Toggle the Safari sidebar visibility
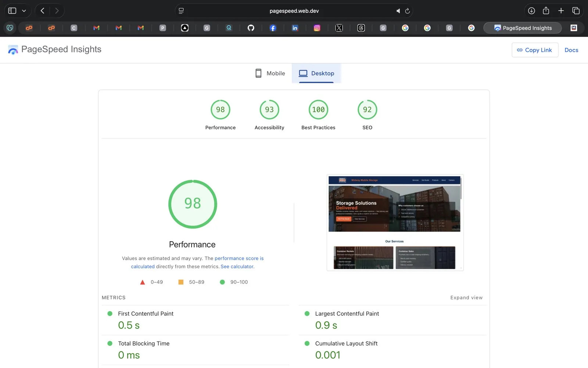 (x=11, y=11)
